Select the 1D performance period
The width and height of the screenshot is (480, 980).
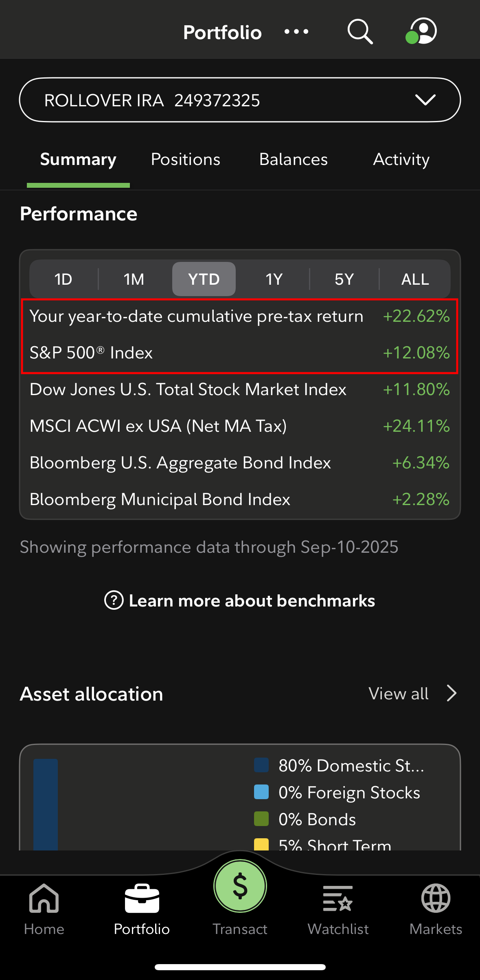[x=64, y=279]
